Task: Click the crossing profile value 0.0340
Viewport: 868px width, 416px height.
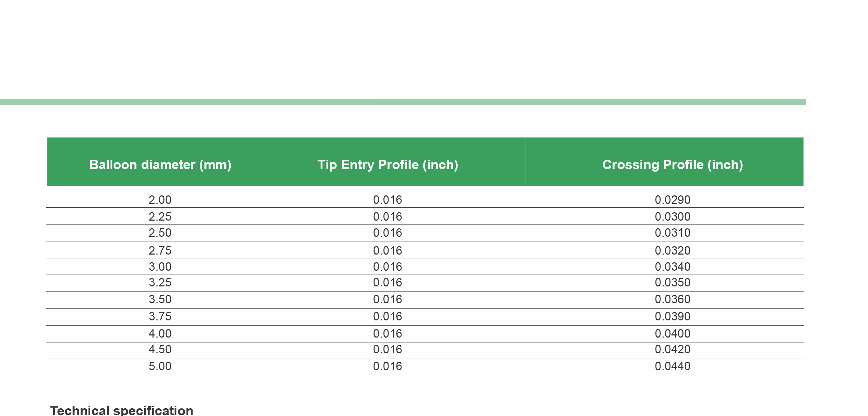Action: click(x=672, y=267)
